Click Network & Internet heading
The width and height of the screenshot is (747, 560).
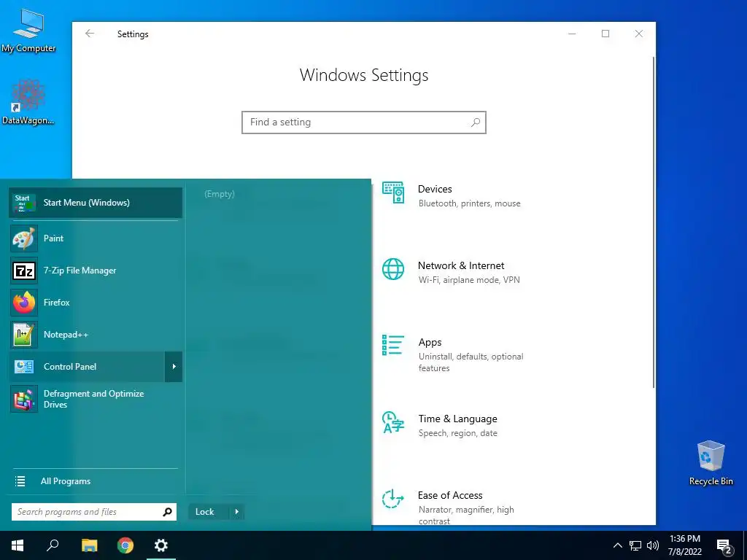click(x=461, y=265)
